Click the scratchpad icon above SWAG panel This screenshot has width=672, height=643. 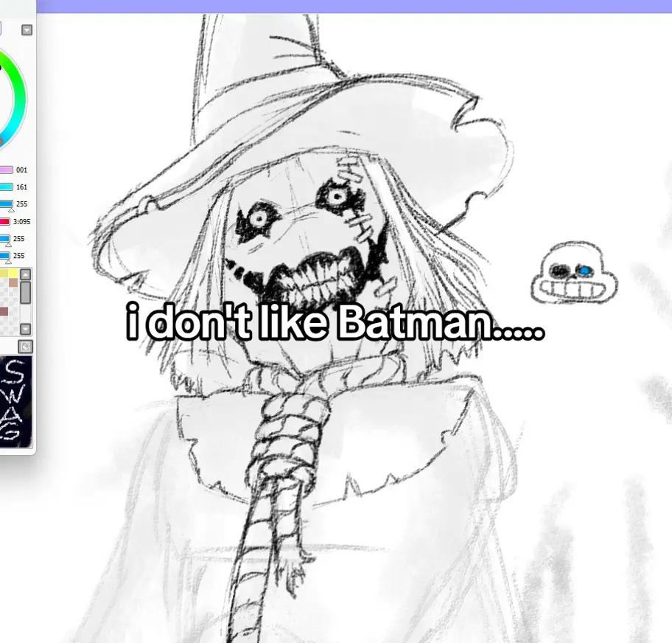(26, 347)
